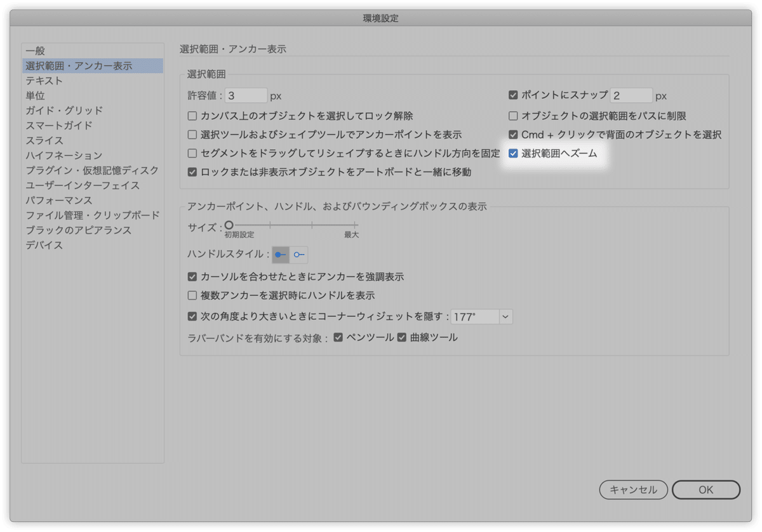Click the 177° angle value field
This screenshot has width=762, height=532.
click(475, 316)
